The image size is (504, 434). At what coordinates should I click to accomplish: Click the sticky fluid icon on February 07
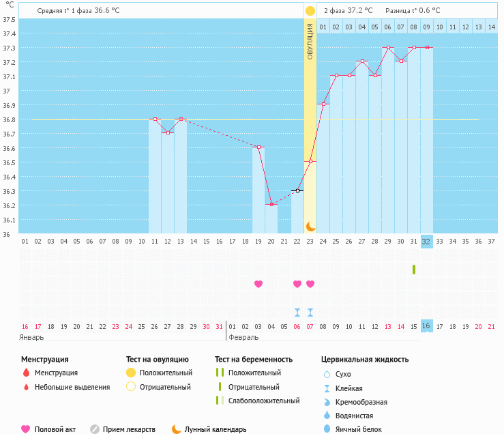pyautogui.click(x=310, y=313)
